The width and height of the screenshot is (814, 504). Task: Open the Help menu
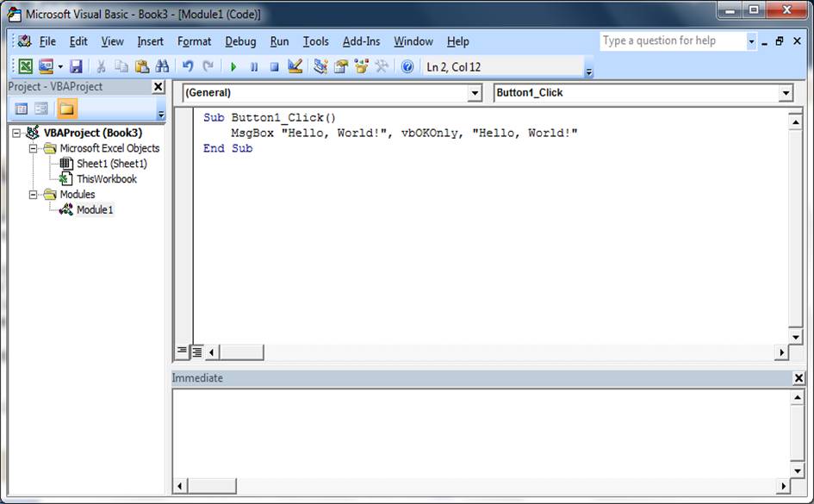(458, 41)
